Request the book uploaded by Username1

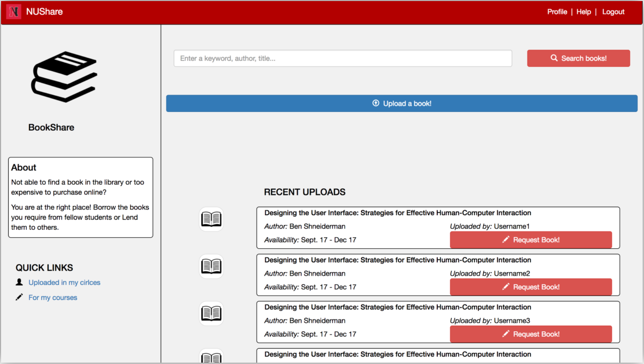point(531,240)
